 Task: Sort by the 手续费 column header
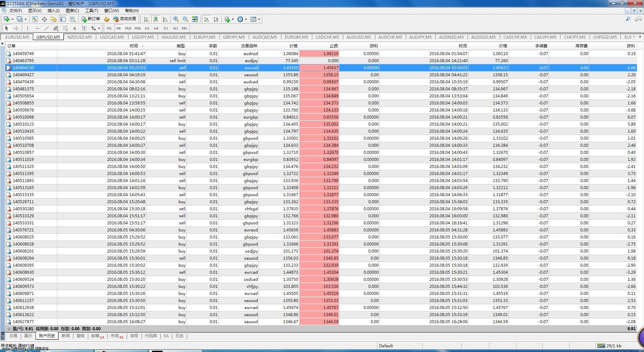pyautogui.click(x=528, y=46)
